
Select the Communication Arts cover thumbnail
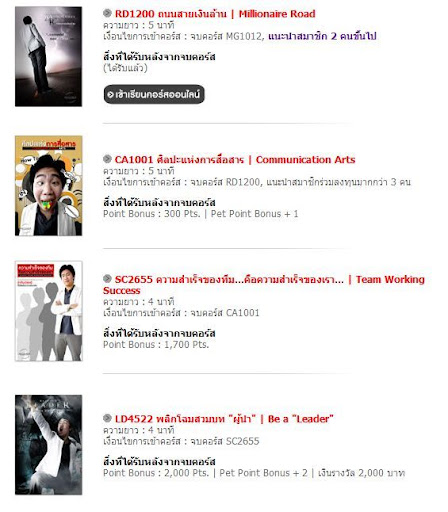[x=48, y=186]
